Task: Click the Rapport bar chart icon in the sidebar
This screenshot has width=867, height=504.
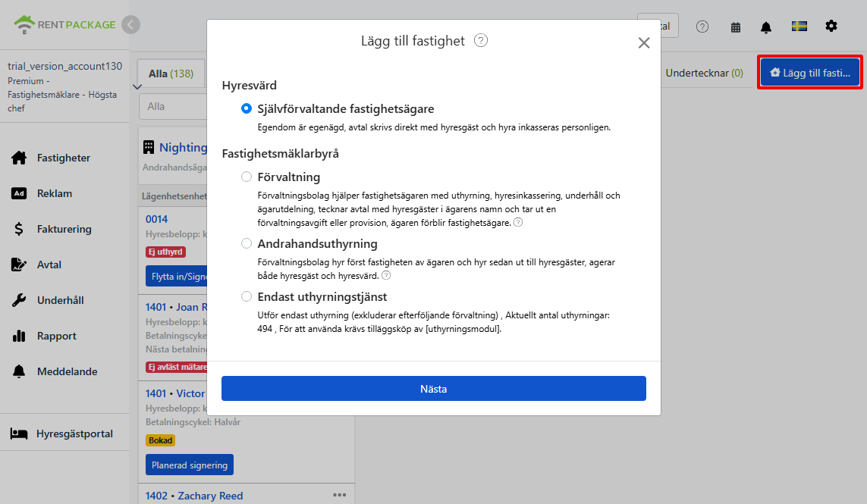Action: pos(19,336)
